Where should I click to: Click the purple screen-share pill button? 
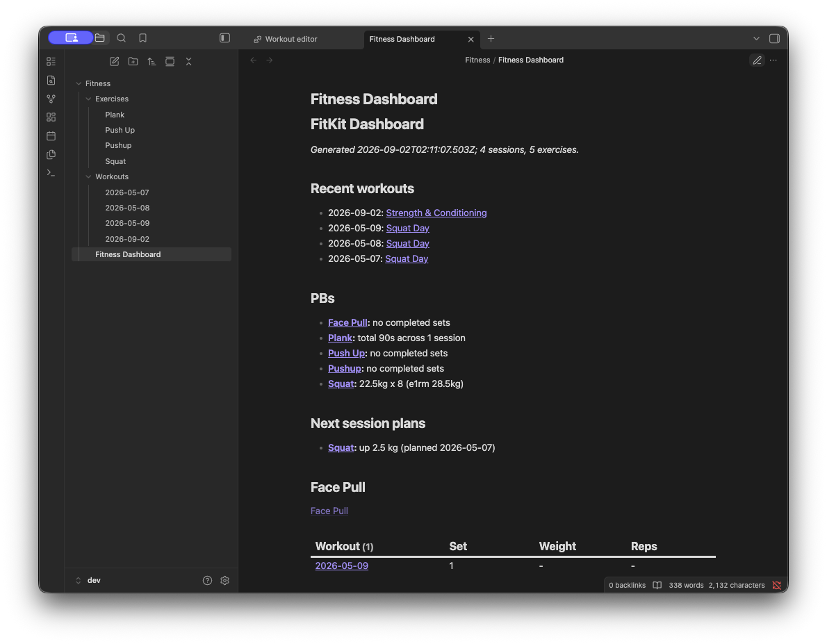click(71, 38)
